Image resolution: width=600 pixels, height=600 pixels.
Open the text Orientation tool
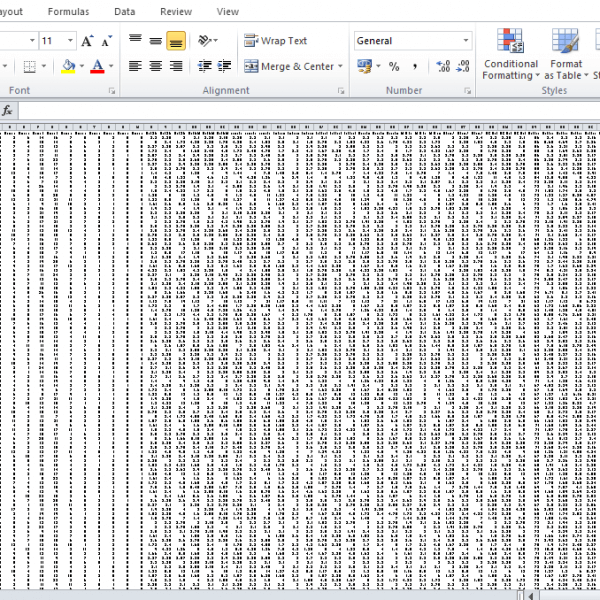[x=206, y=41]
